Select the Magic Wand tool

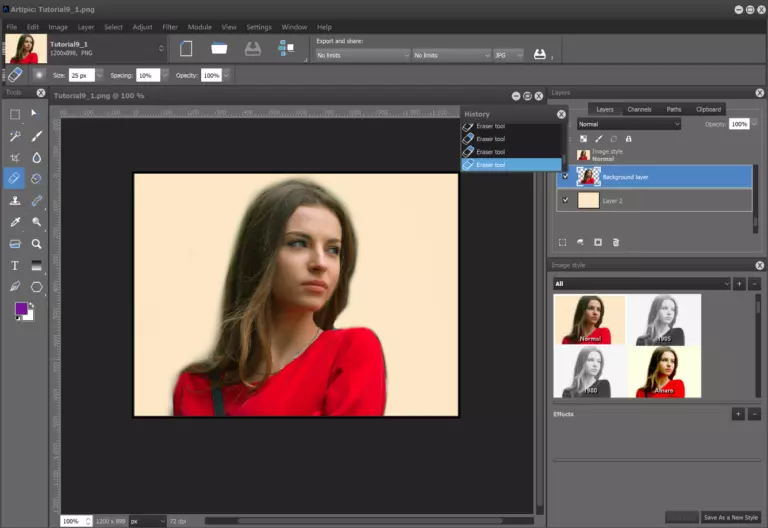[x=15, y=136]
